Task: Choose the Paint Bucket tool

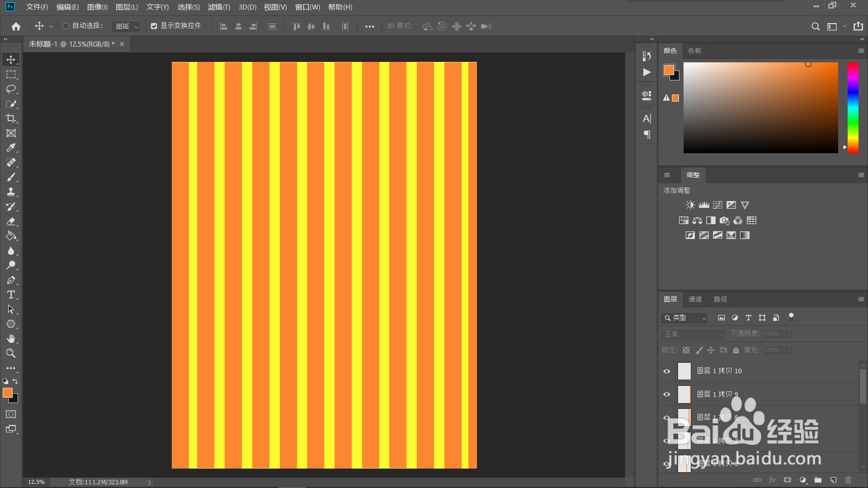Action: pos(11,236)
